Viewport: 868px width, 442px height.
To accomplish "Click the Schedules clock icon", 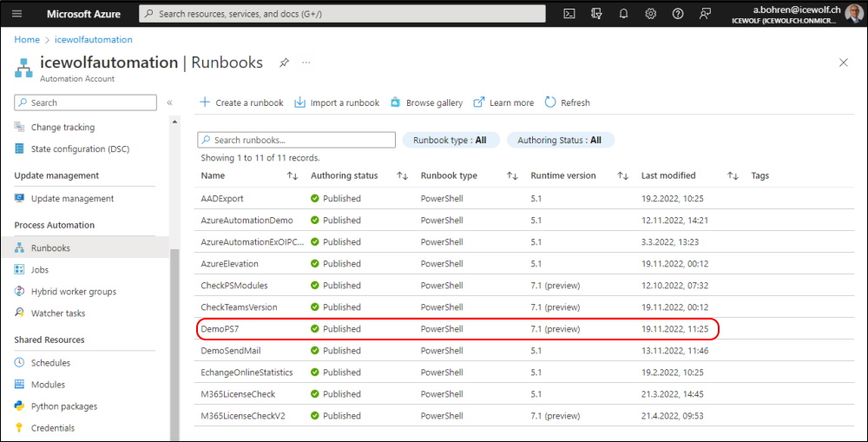I will 19,363.
